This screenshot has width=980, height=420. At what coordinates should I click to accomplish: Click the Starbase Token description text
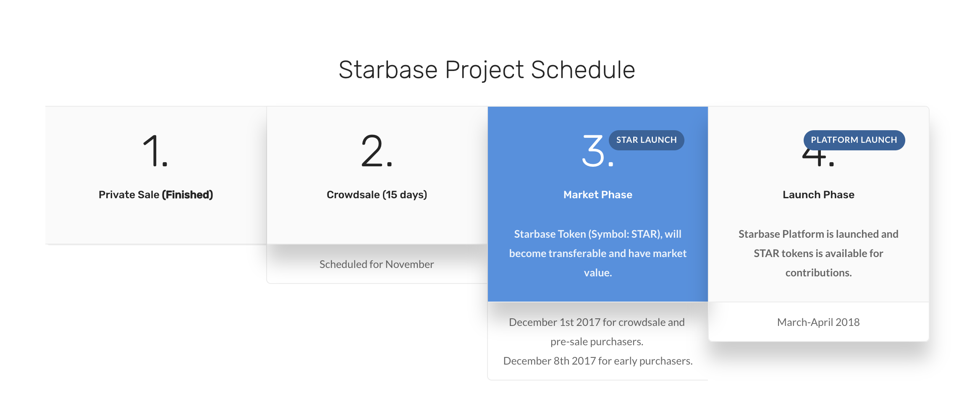point(598,253)
